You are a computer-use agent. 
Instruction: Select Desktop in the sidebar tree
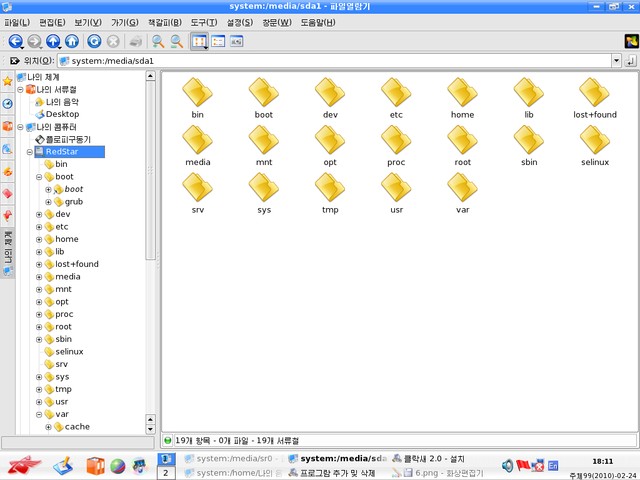(62, 114)
